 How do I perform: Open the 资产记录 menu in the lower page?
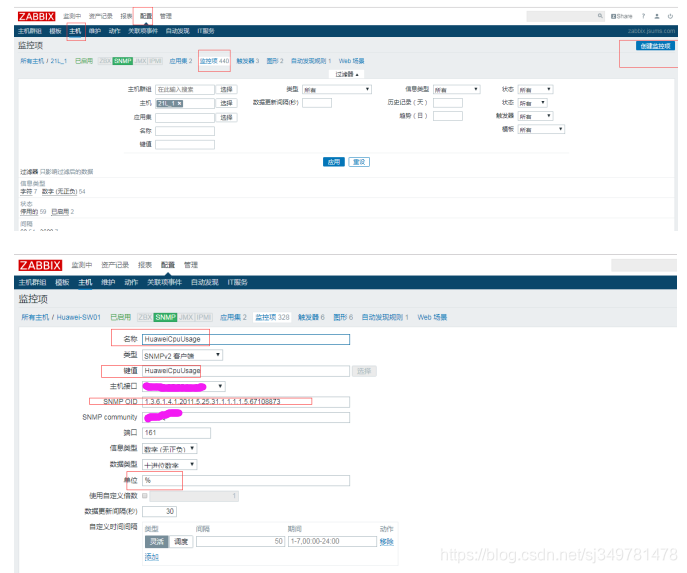tap(115, 265)
